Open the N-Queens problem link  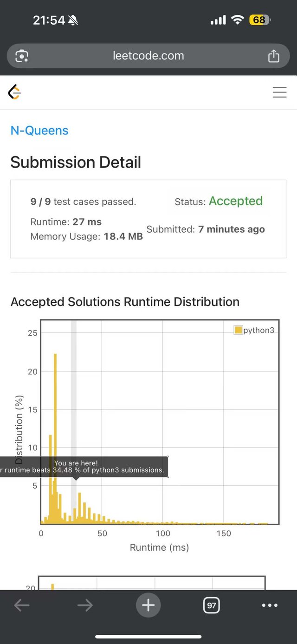[39, 130]
